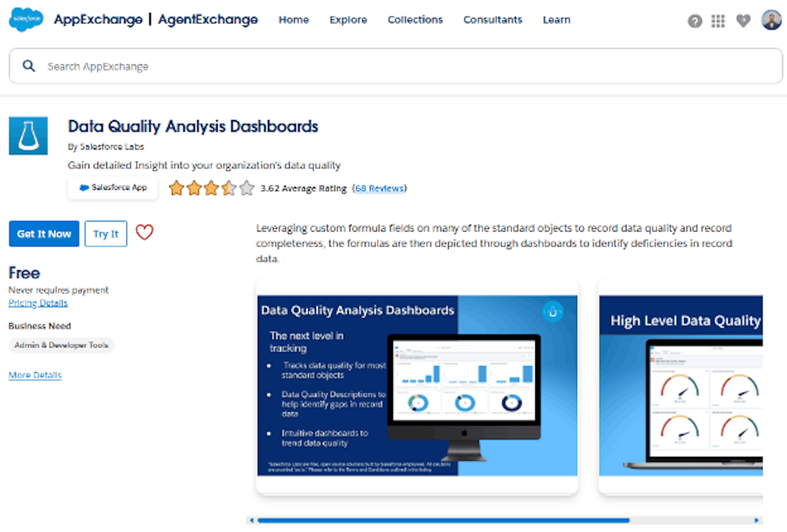Click the Data Quality Analysis Dashboards heading

tap(193, 126)
